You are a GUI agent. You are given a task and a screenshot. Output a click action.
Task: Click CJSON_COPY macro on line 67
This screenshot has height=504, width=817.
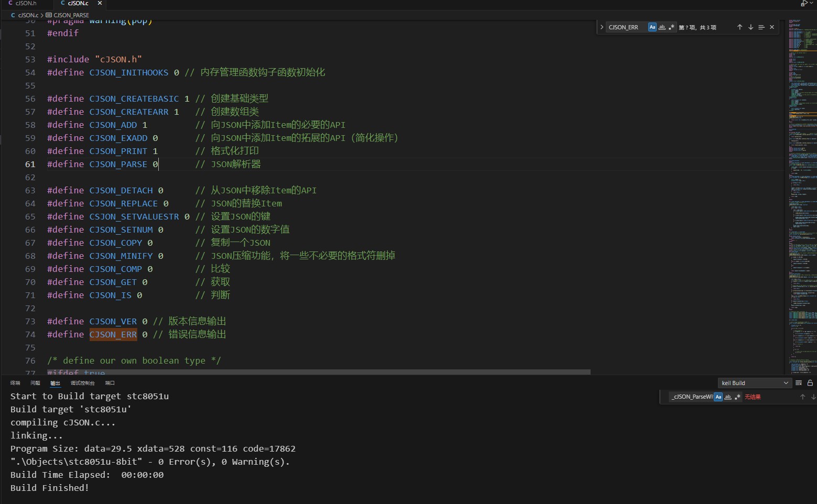coord(116,243)
